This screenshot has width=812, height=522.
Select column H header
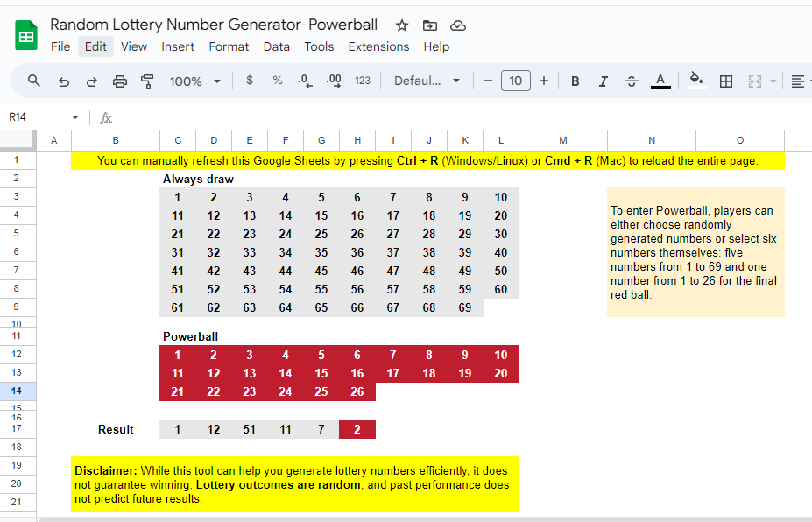point(357,140)
